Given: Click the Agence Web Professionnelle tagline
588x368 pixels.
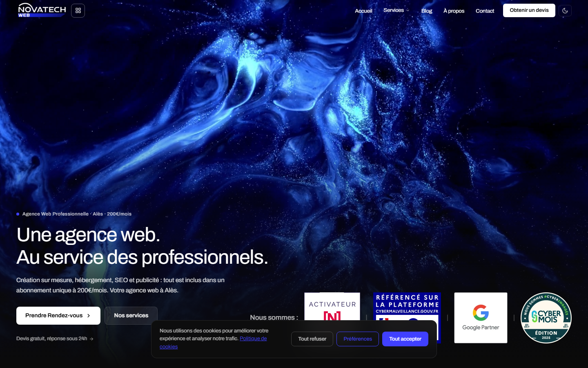Looking at the screenshot, I should [77, 214].
